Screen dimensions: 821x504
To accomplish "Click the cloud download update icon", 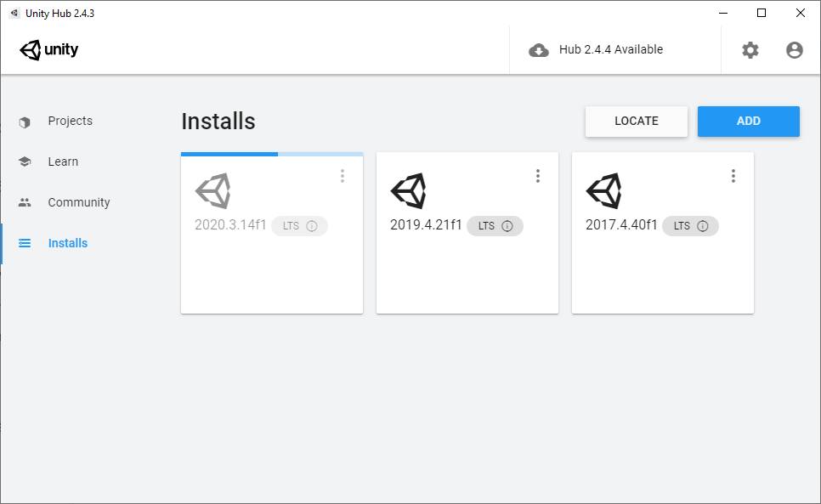I will pos(539,50).
